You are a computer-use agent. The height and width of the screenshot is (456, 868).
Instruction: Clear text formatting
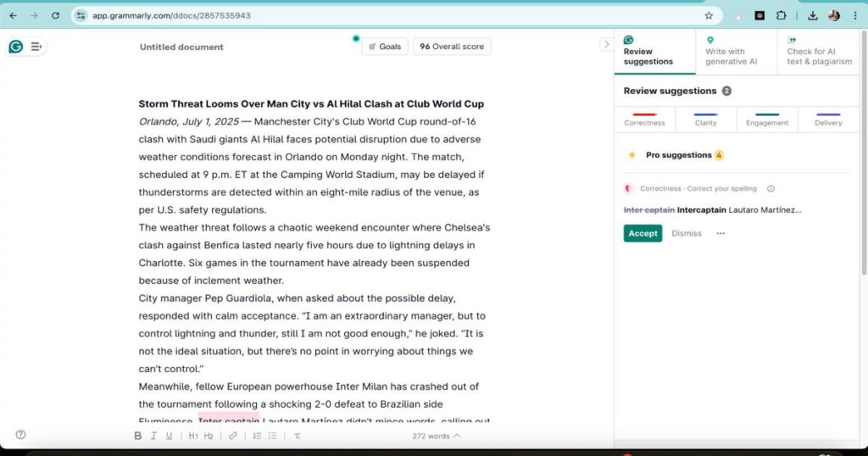(298, 436)
